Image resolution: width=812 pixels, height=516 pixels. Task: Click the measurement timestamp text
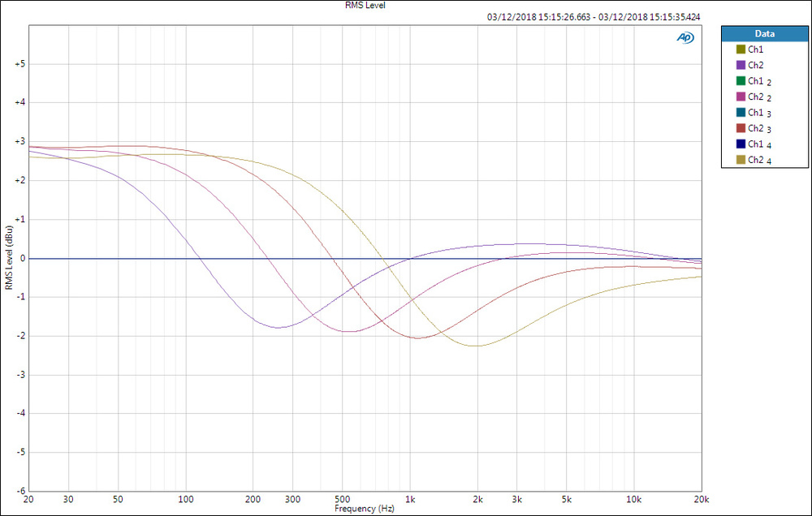592,15
